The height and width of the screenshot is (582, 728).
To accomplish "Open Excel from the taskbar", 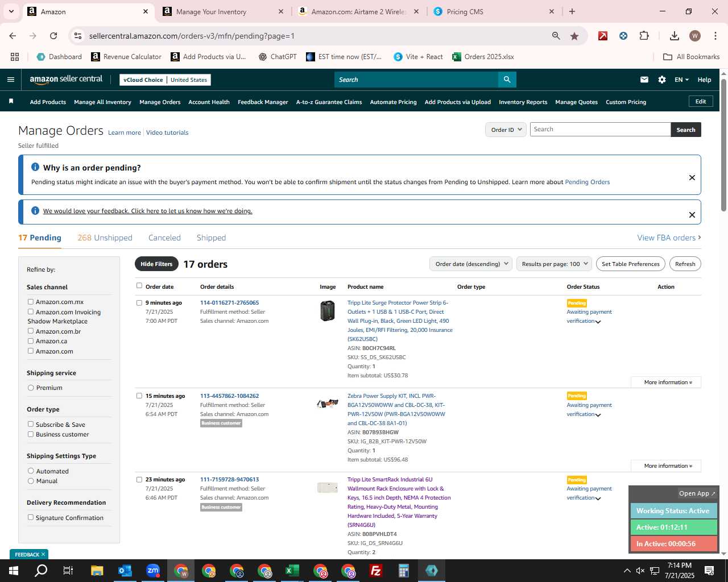I will point(292,571).
